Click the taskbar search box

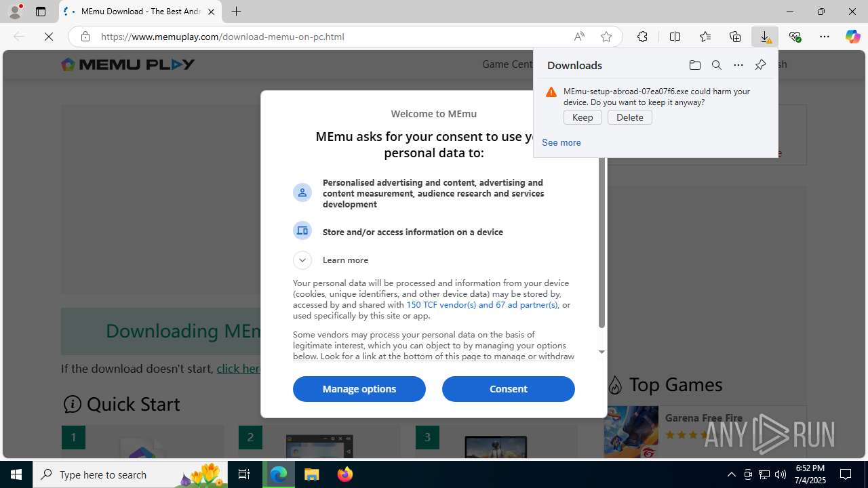(131, 474)
